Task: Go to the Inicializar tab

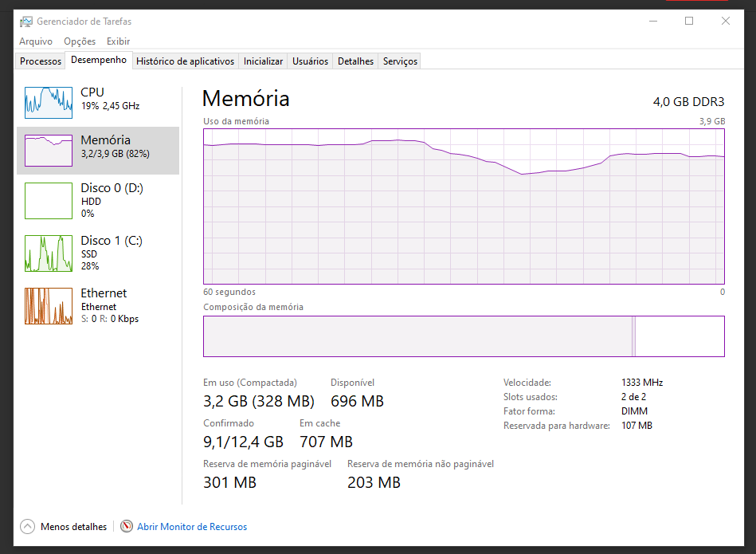Action: 263,61
